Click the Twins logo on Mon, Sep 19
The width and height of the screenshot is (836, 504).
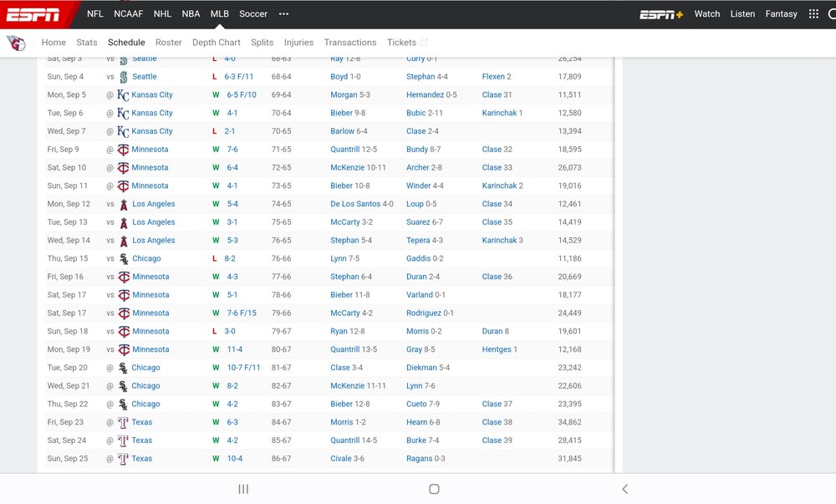point(124,349)
